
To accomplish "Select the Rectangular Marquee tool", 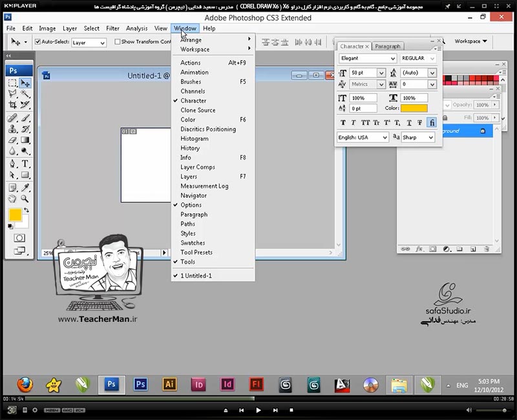I will pyautogui.click(x=12, y=83).
